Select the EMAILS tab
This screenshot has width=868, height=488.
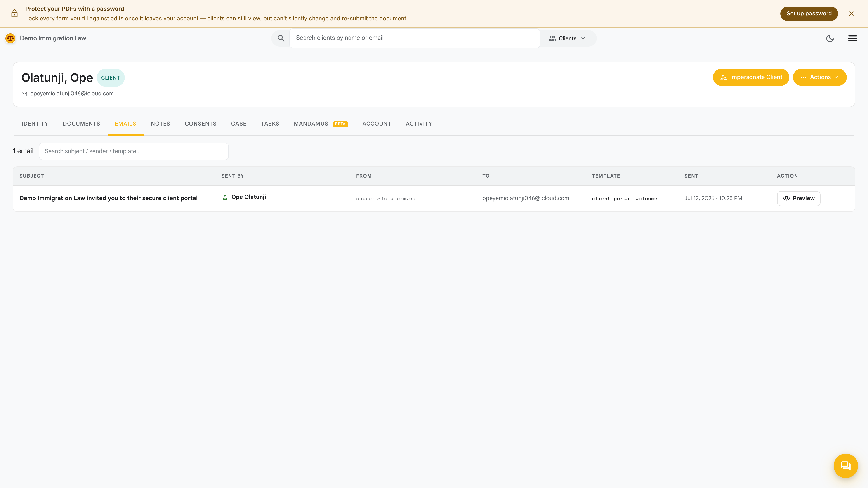125,124
